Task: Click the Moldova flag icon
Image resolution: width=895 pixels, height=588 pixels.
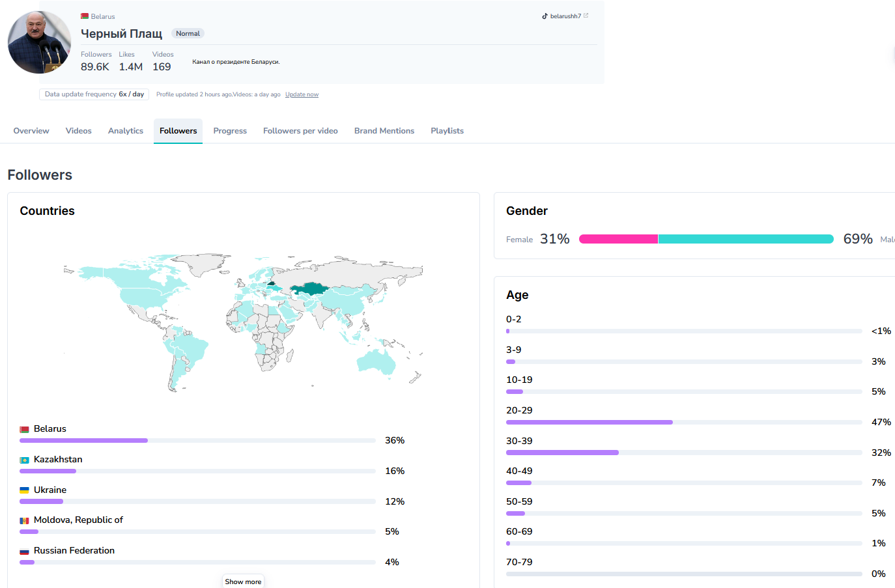Action: (x=24, y=521)
